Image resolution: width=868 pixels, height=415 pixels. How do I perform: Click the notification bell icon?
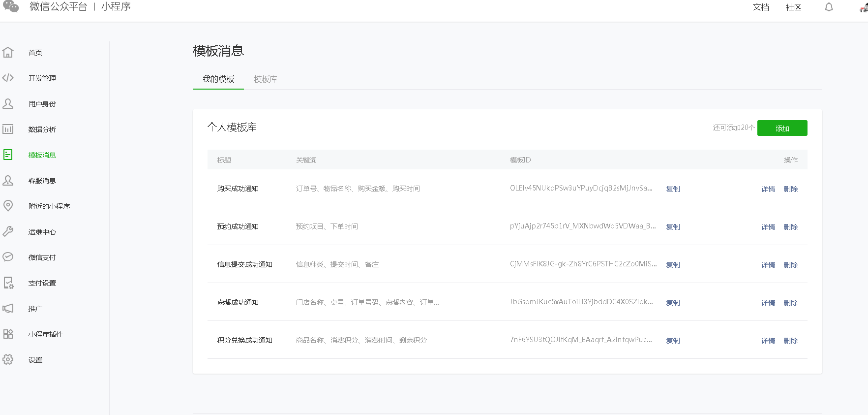tap(829, 7)
